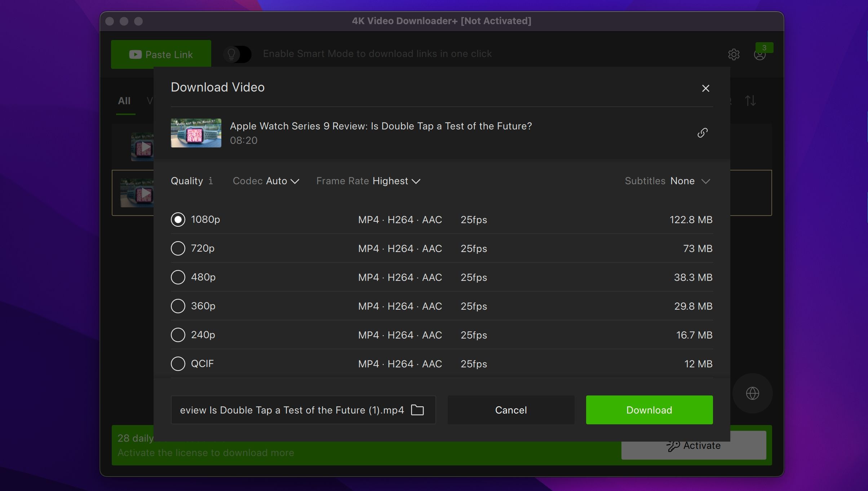Switch to the All tab
Viewport: 868px width, 491px height.
coord(124,101)
